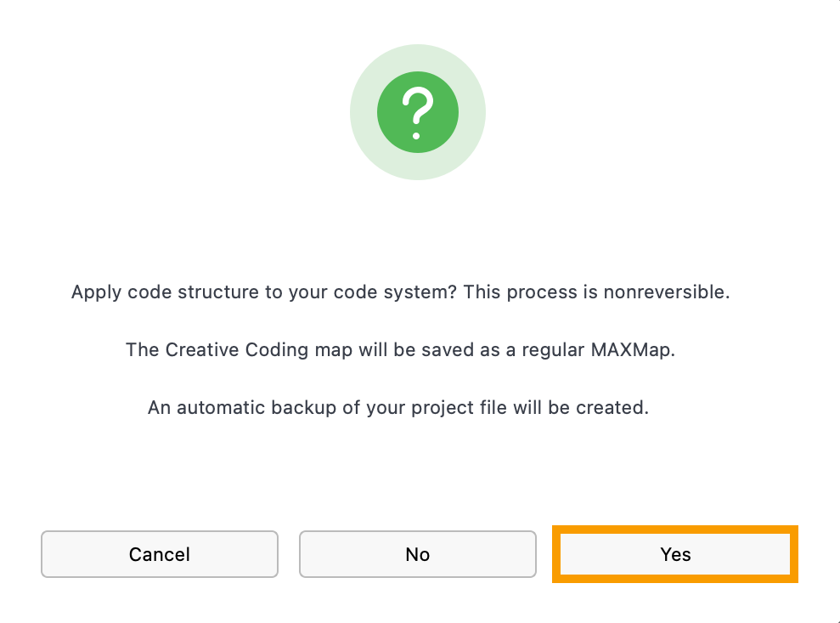Dismiss the dialog with Cancel
This screenshot has height=623, width=840.
tap(160, 554)
